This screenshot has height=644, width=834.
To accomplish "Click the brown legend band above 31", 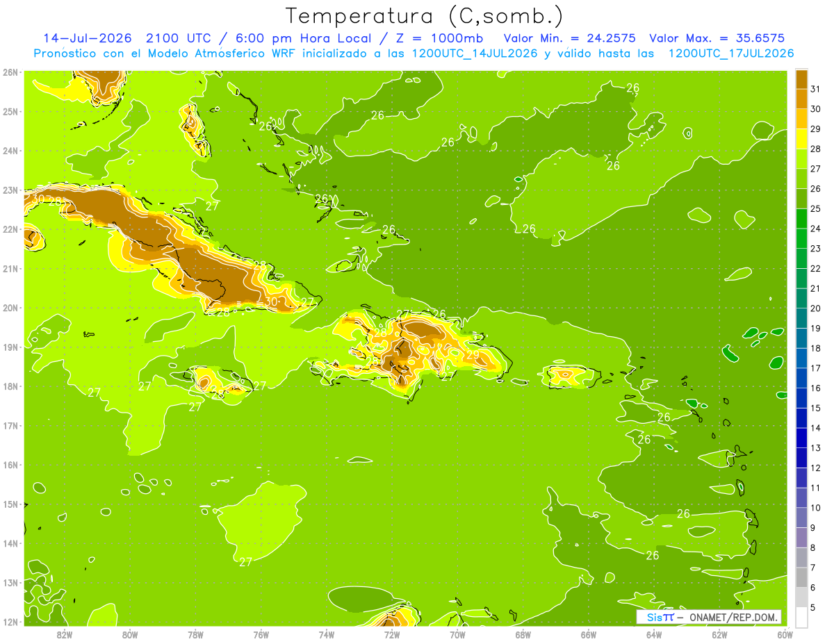I will (x=801, y=79).
